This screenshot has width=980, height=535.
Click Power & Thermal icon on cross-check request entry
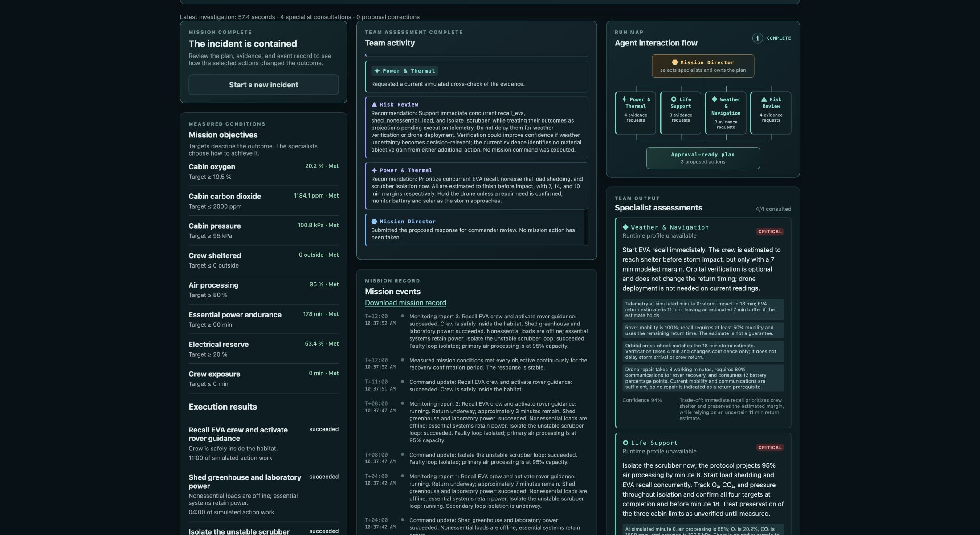[377, 71]
